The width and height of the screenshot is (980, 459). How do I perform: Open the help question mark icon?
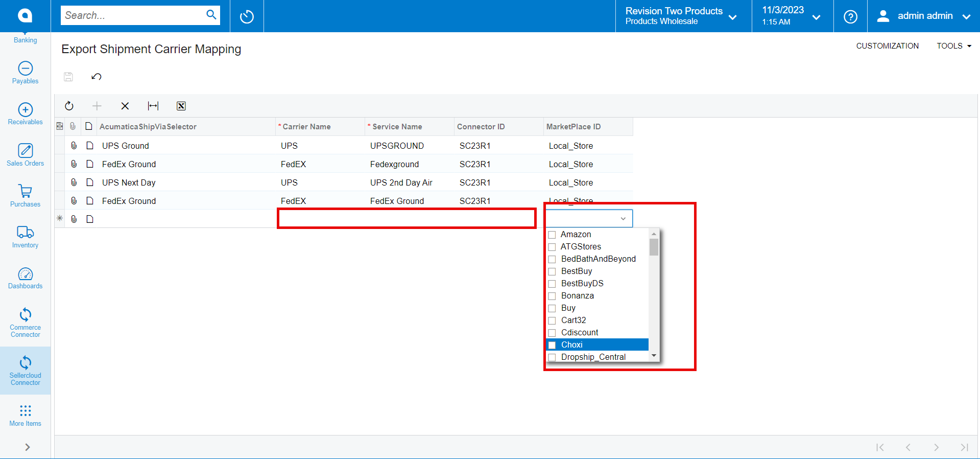point(850,16)
